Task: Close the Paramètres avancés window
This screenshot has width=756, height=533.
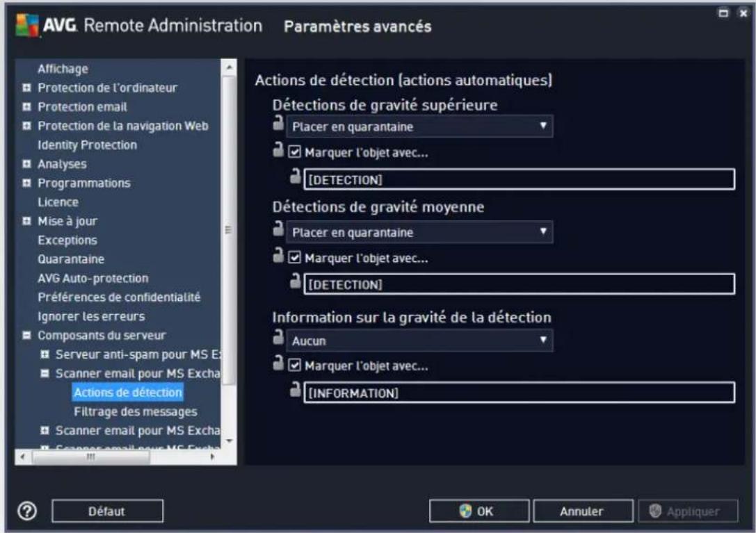Action: coord(743,13)
